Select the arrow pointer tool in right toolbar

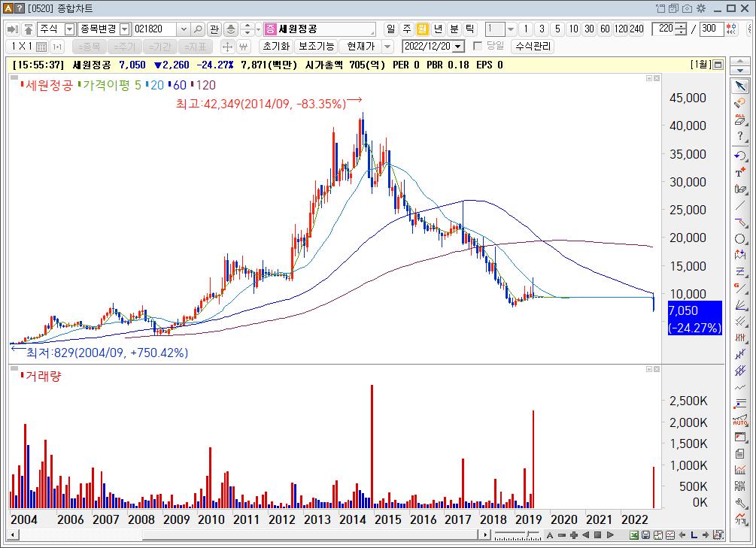click(x=740, y=86)
